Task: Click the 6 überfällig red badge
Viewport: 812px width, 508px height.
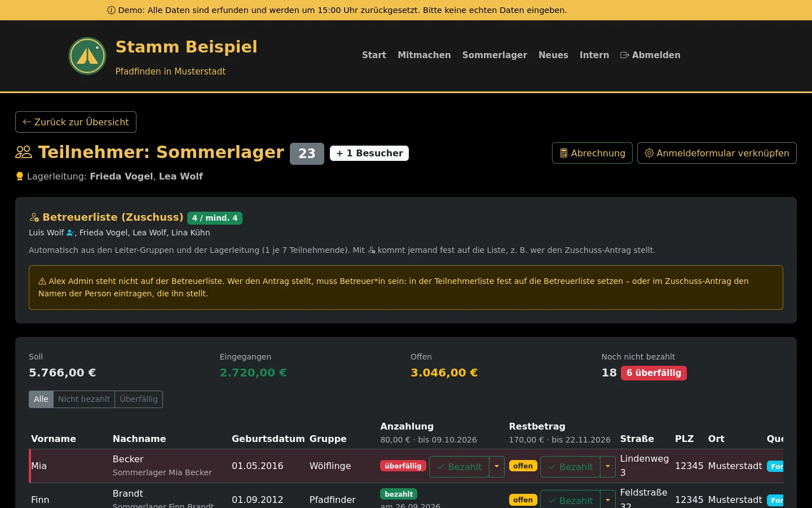Action: (x=654, y=373)
